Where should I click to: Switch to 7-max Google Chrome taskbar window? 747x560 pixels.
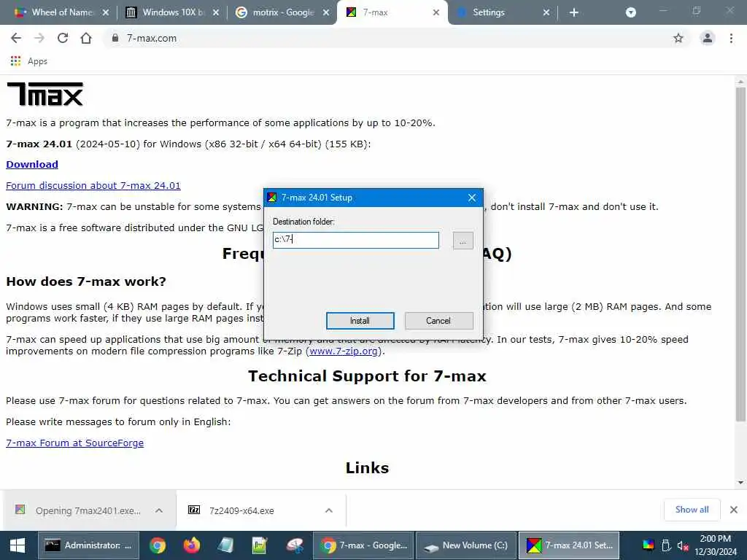tap(363, 545)
